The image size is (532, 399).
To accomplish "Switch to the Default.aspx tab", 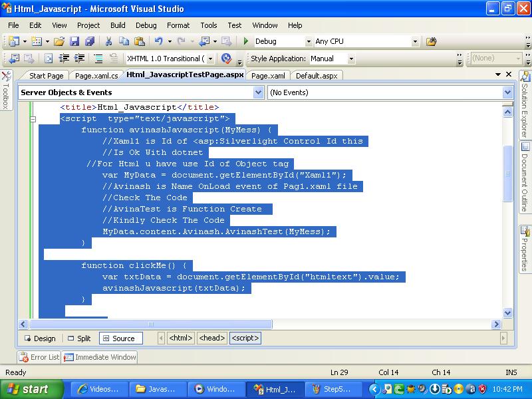I will [x=317, y=76].
